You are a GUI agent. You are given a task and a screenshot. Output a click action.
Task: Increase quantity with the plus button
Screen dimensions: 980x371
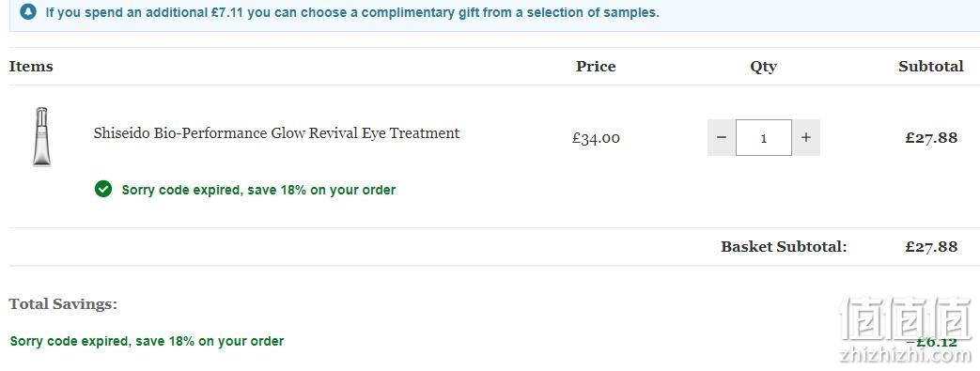806,137
